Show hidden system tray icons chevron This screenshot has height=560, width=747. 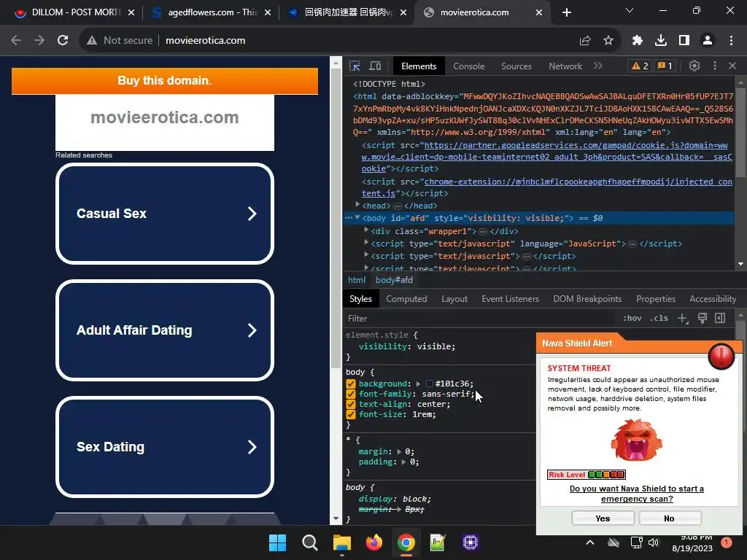589,542
